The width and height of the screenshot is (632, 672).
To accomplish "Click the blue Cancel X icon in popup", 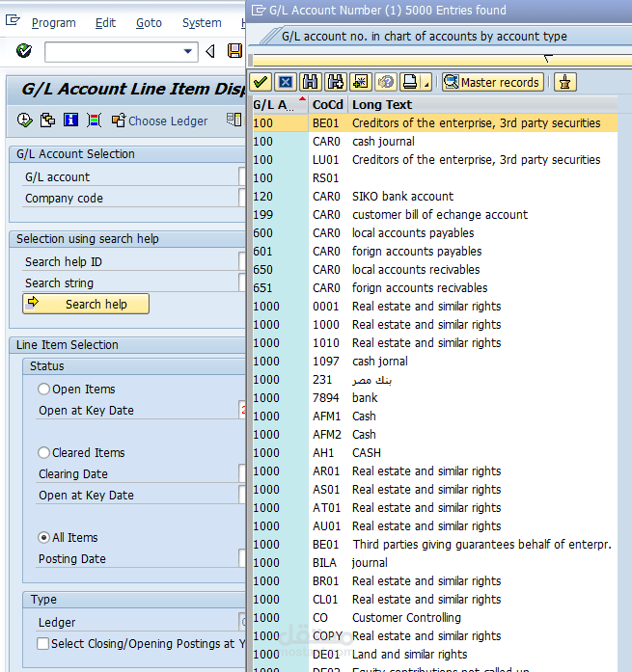I will coord(286,82).
